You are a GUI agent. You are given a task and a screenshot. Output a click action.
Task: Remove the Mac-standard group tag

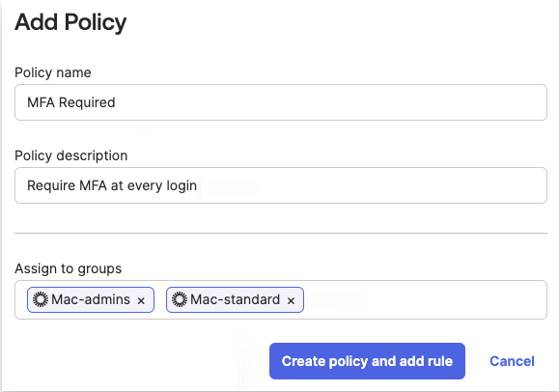[291, 300]
